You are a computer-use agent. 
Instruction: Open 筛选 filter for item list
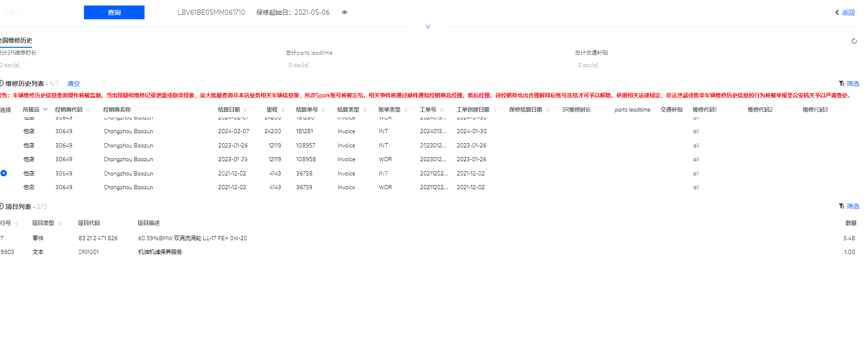pyautogui.click(x=849, y=206)
